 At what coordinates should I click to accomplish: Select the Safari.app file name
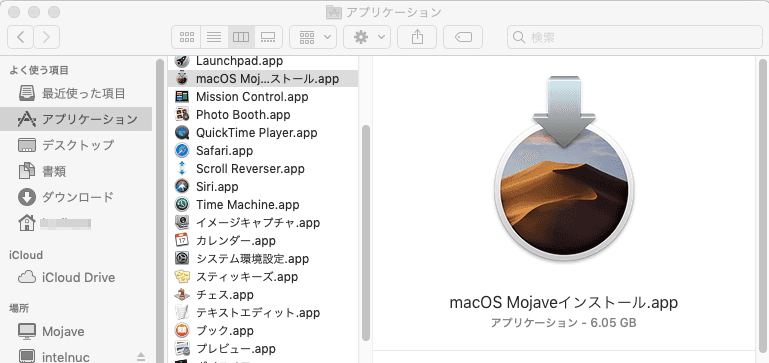point(224,151)
